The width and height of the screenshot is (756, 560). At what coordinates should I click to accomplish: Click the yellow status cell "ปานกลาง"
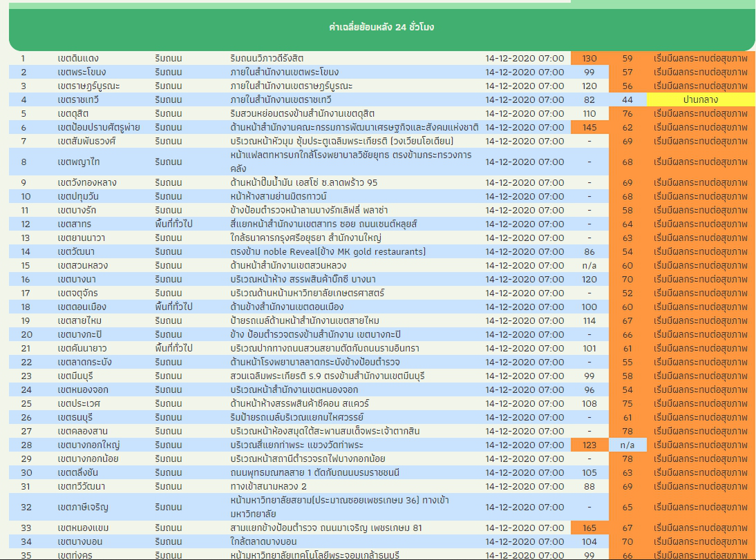(x=701, y=99)
